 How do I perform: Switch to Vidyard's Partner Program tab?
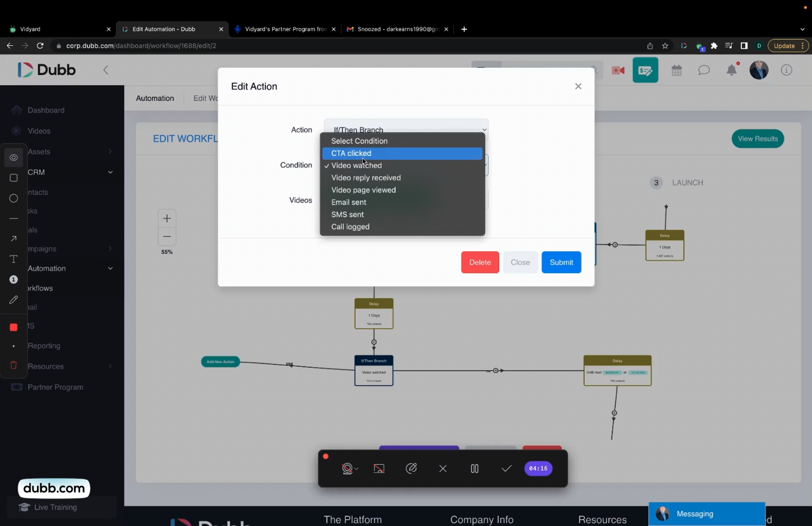pyautogui.click(x=285, y=29)
